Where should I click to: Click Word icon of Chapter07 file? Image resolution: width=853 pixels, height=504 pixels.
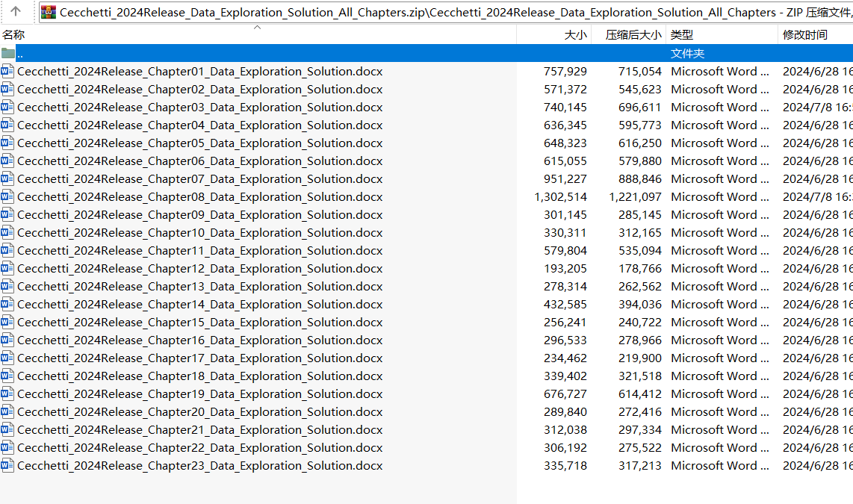7,179
